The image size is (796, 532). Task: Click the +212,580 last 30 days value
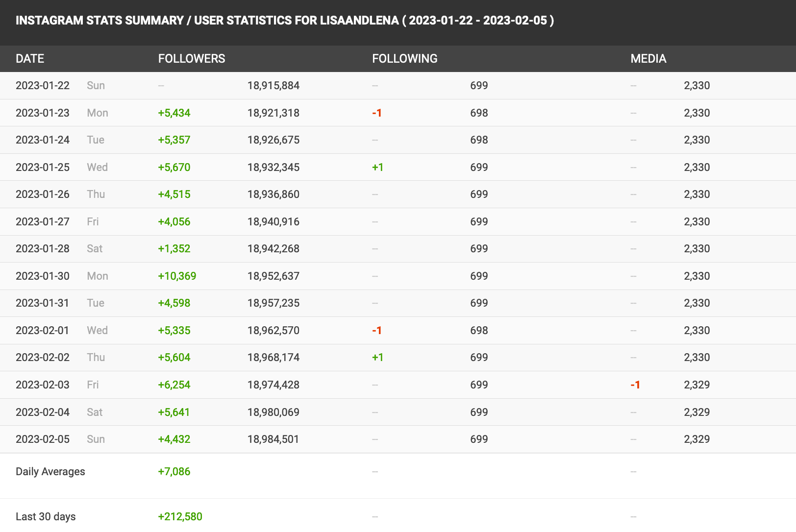point(180,517)
